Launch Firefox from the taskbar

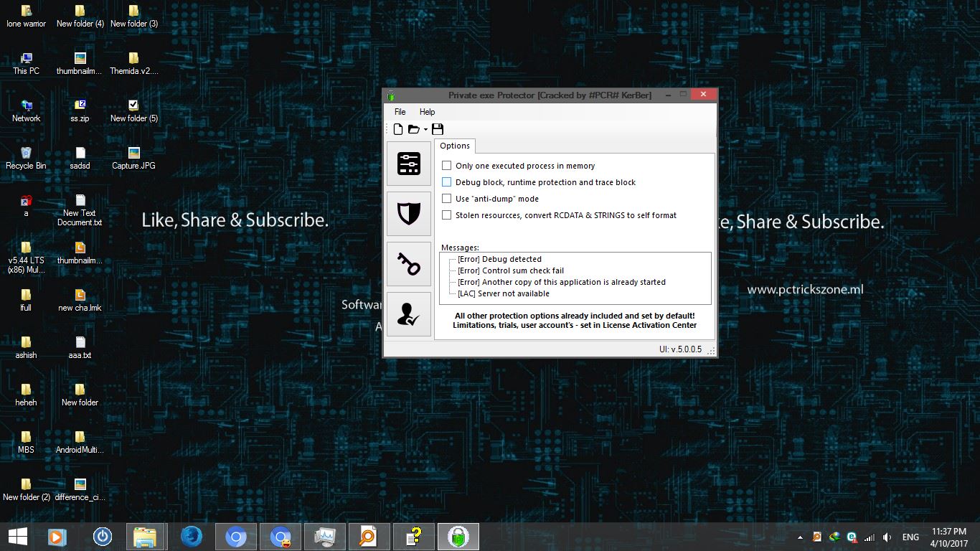(191, 537)
